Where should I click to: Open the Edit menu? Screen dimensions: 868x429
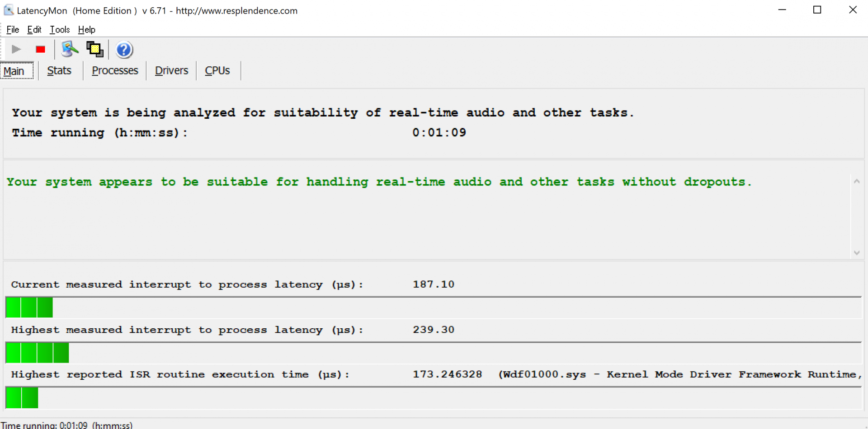click(34, 30)
